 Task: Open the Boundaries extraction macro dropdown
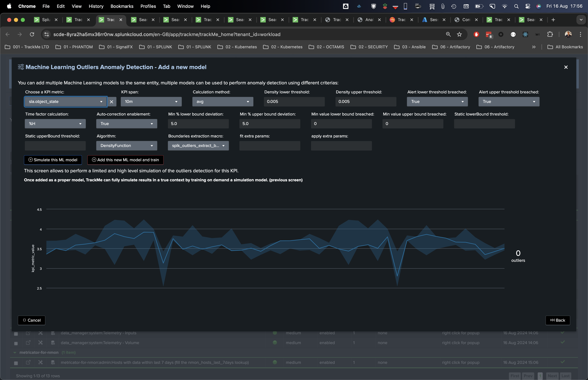pyautogui.click(x=198, y=146)
